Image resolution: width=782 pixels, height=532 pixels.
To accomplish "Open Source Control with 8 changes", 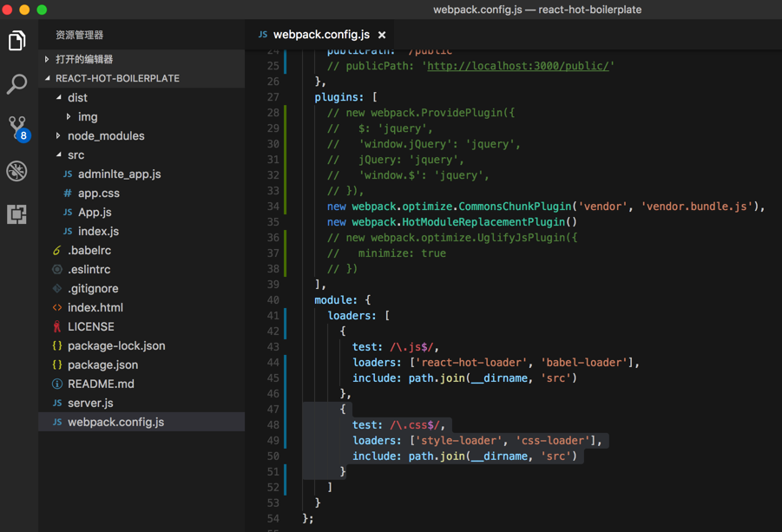I will (17, 128).
